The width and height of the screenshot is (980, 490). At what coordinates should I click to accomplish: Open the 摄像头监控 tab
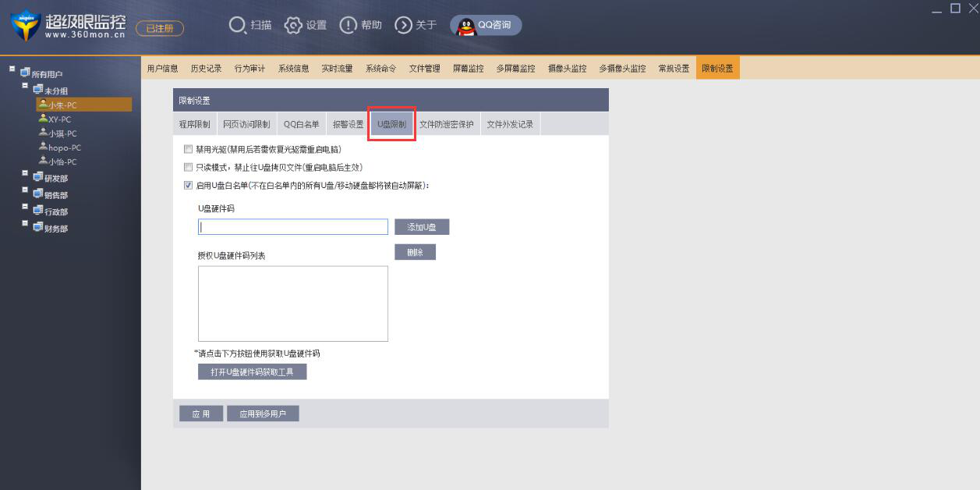(568, 69)
